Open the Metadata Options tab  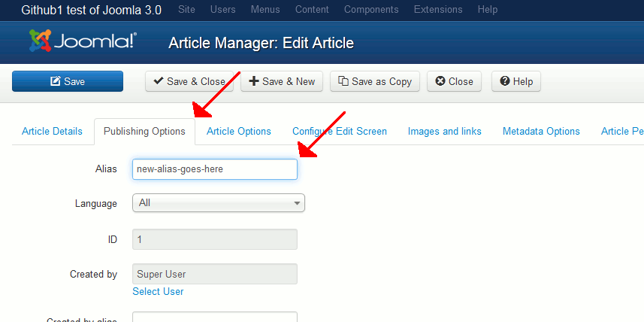[x=541, y=131]
